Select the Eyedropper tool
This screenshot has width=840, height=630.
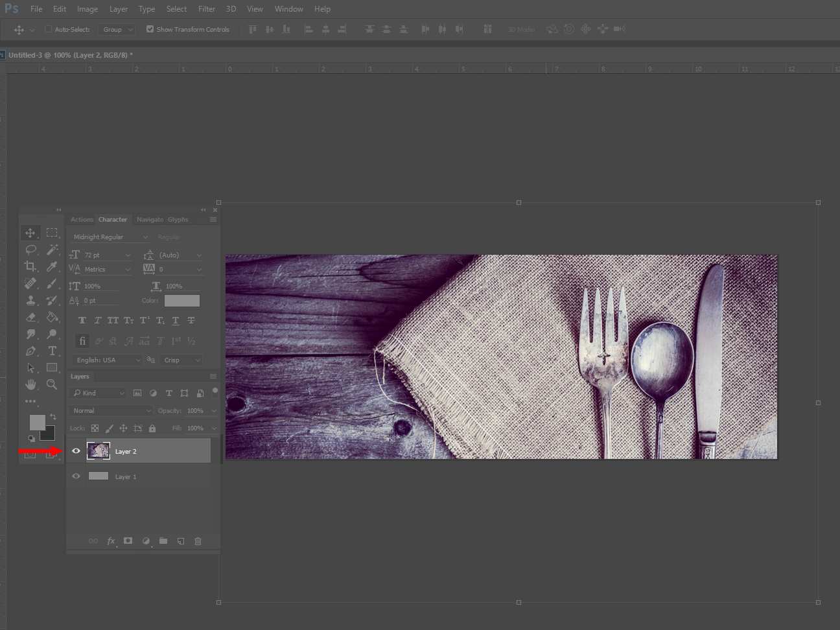coord(52,266)
